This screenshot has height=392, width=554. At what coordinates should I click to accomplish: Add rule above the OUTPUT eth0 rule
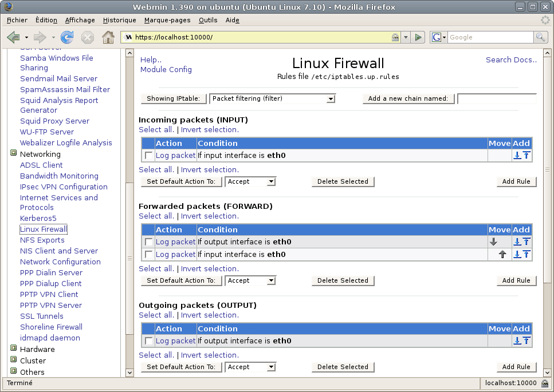click(527, 340)
